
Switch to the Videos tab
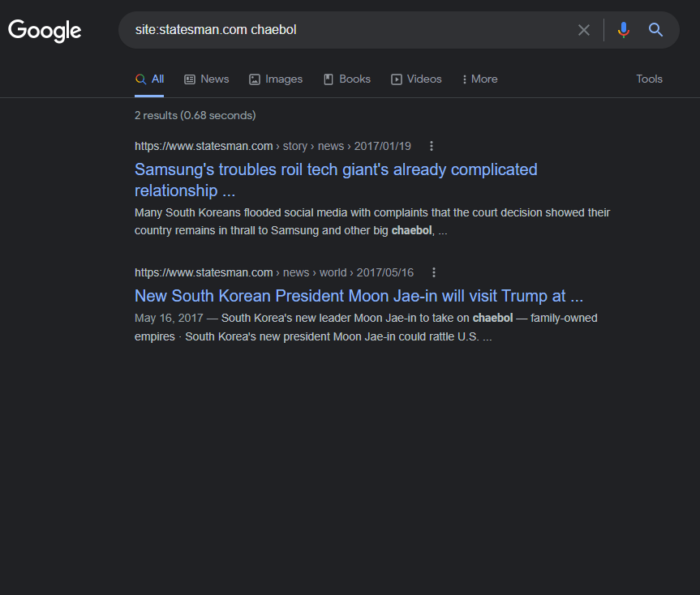coord(417,79)
